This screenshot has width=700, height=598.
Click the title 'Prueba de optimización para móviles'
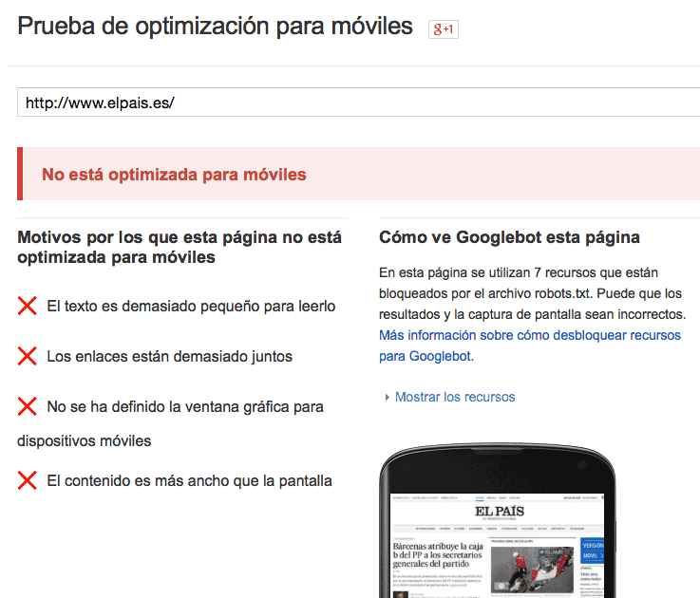point(215,26)
